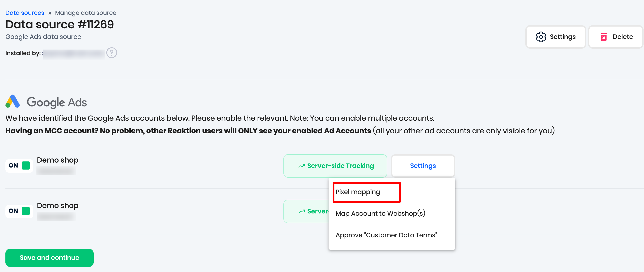Image resolution: width=644 pixels, height=272 pixels.
Task: Select Approve "Customer Data Terms" option
Action: (x=386, y=235)
